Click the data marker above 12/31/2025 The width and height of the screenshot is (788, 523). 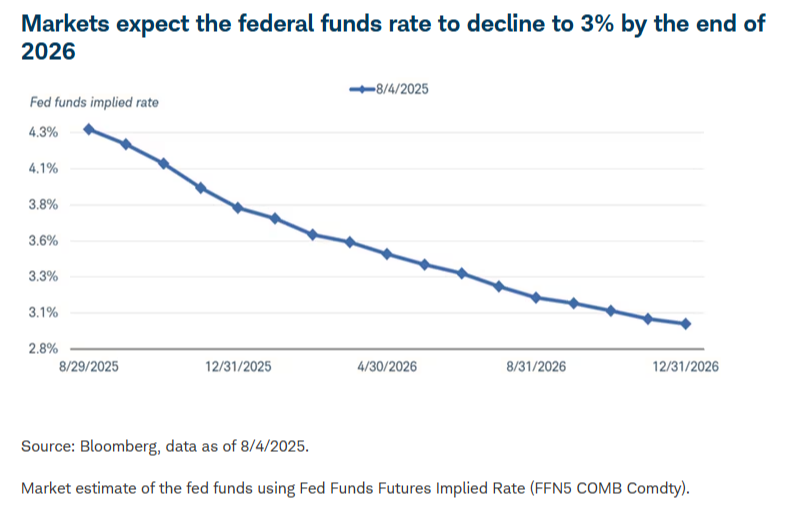238,207
